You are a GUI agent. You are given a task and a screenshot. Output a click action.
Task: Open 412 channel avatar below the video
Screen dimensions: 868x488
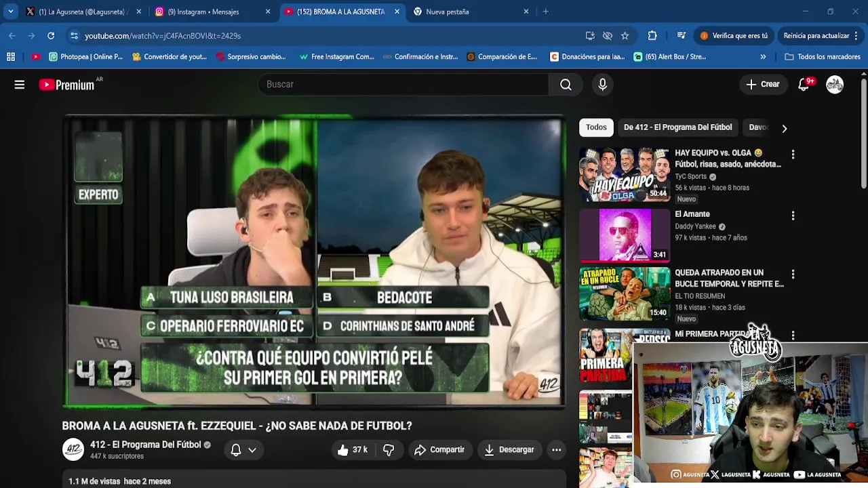tap(73, 449)
